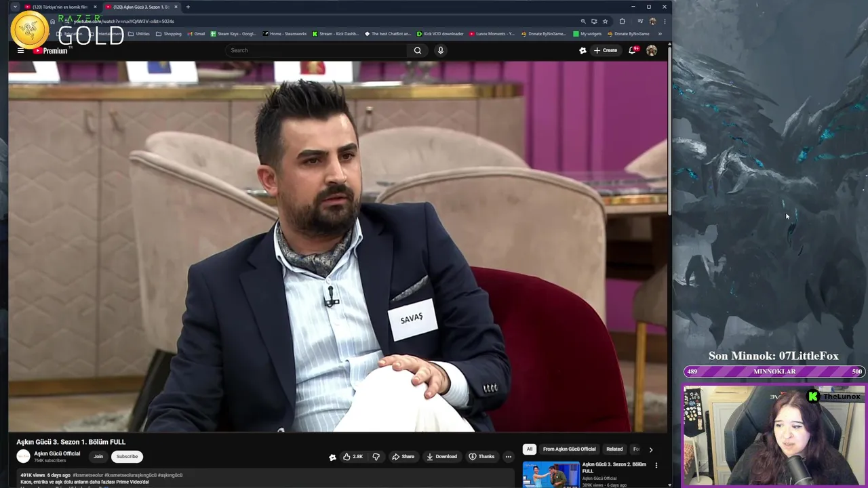Select the Related filter chip
This screenshot has width=868, height=488.
pos(614,449)
